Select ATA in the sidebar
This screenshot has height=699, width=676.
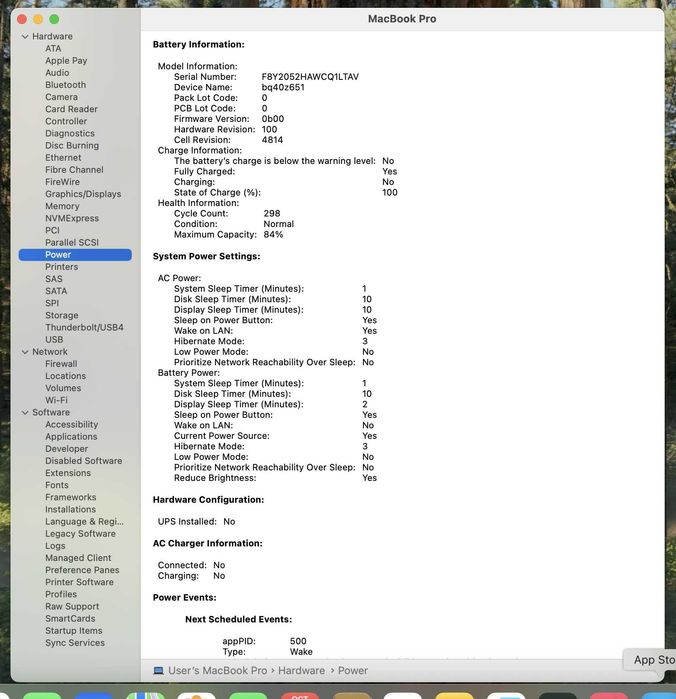pos(53,49)
